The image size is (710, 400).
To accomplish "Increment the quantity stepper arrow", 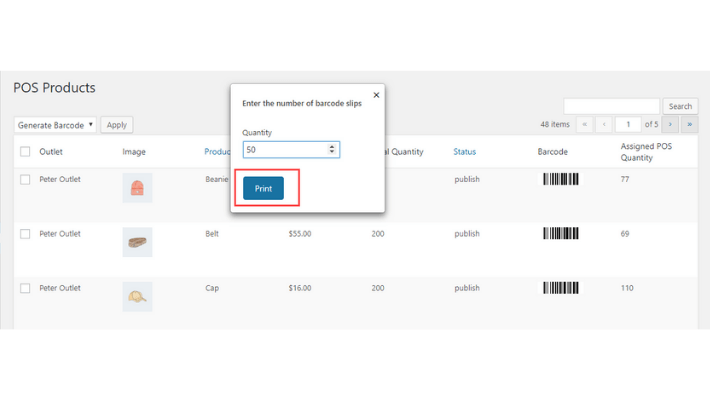I will 332,146.
